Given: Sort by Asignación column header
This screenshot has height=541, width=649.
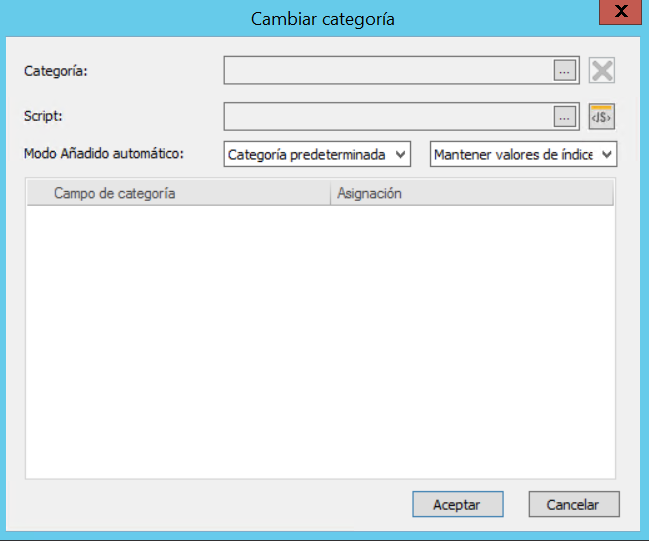Looking at the screenshot, I should pos(472,193).
